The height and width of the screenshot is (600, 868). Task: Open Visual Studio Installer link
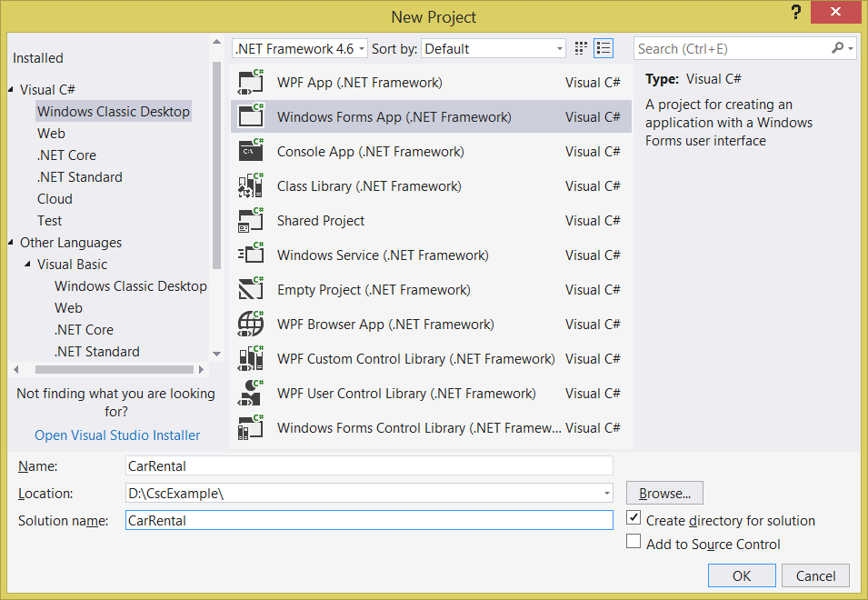pyautogui.click(x=116, y=435)
